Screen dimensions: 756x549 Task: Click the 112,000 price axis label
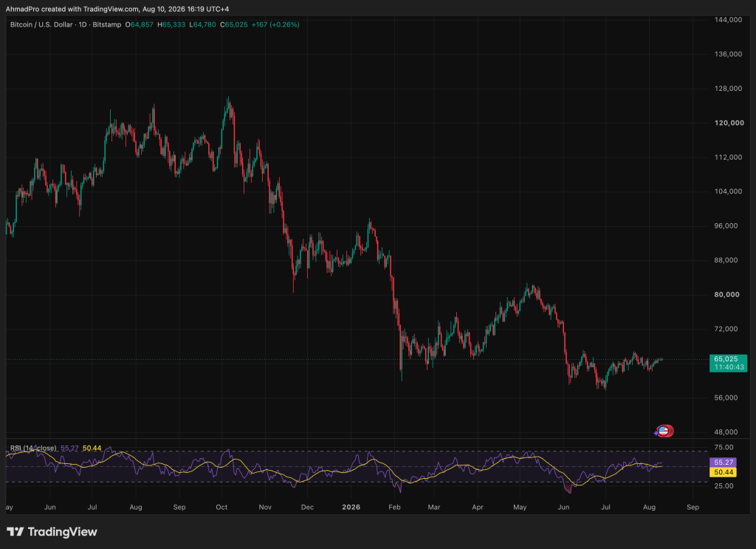(x=728, y=157)
